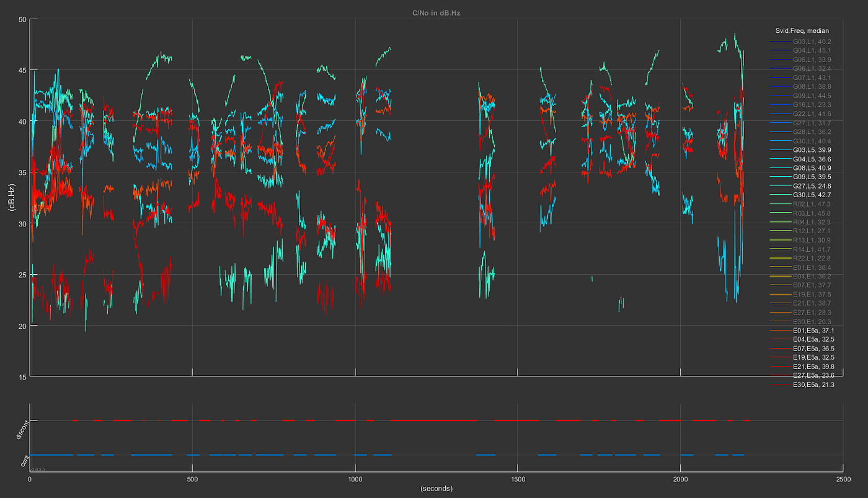Screen dimensions: 868x498
Task: Click the x-axis tick value 2500
Action: point(843,479)
